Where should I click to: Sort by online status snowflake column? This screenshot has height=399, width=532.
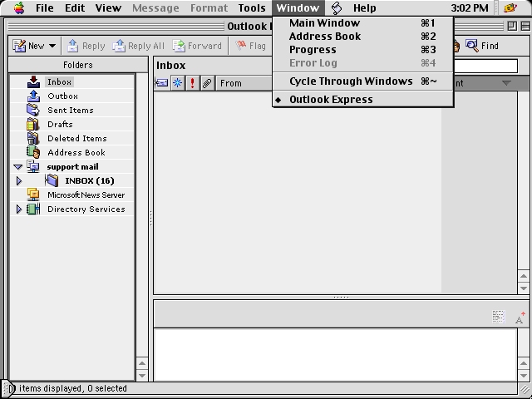tap(177, 83)
